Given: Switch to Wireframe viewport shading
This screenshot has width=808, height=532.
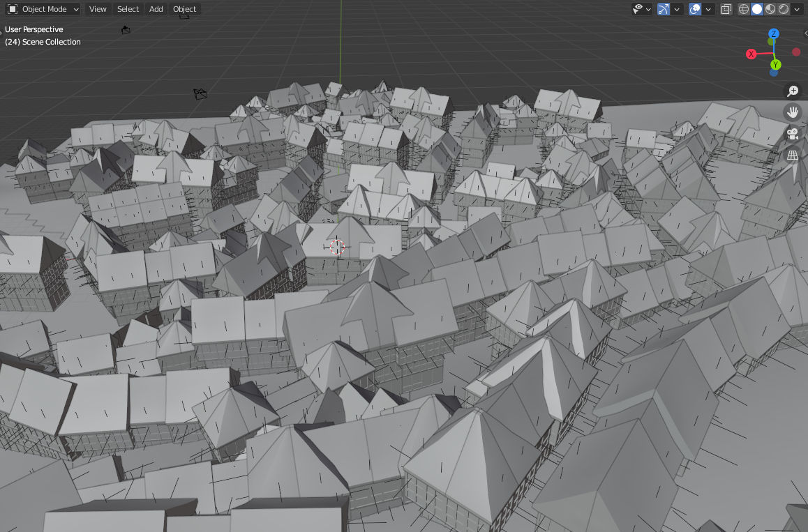Looking at the screenshot, I should pyautogui.click(x=744, y=9).
